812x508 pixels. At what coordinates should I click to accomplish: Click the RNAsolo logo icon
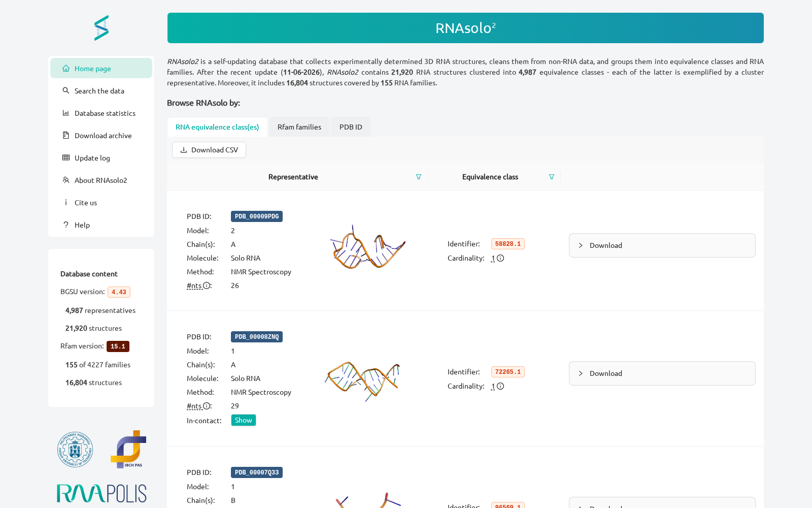101,28
